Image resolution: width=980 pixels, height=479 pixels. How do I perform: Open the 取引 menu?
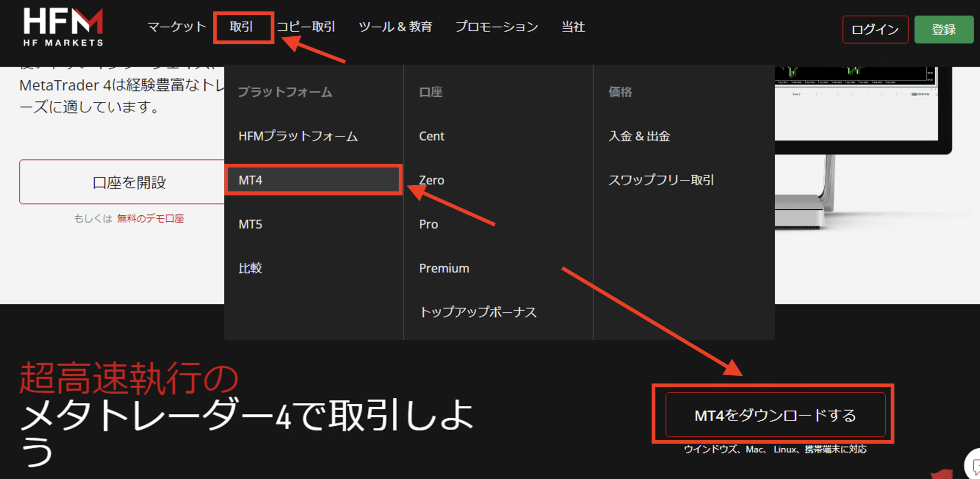click(x=243, y=27)
